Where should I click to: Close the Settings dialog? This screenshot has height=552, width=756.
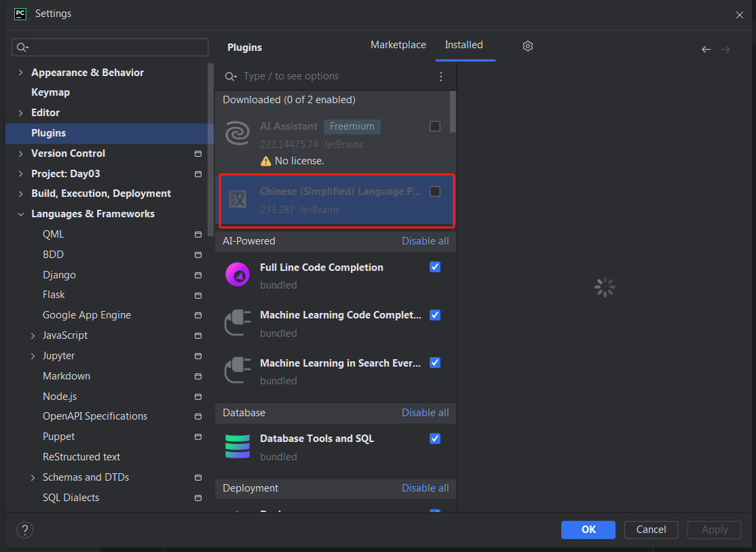[x=739, y=15]
